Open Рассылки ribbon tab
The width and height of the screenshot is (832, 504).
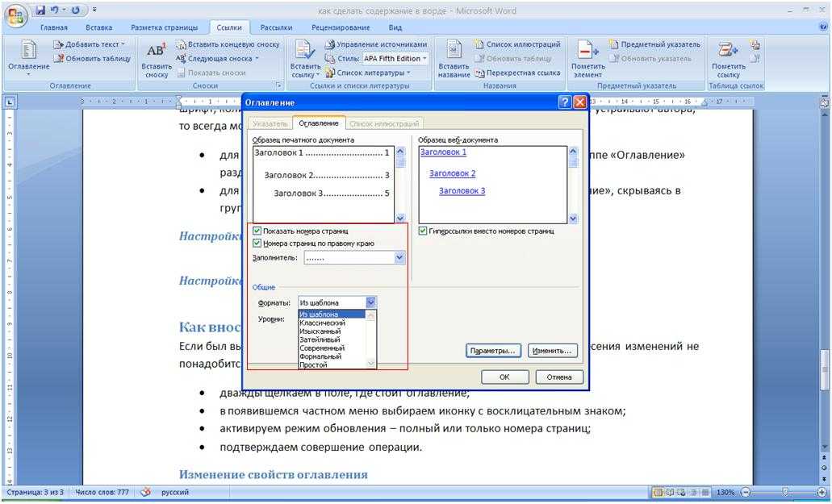click(x=276, y=27)
